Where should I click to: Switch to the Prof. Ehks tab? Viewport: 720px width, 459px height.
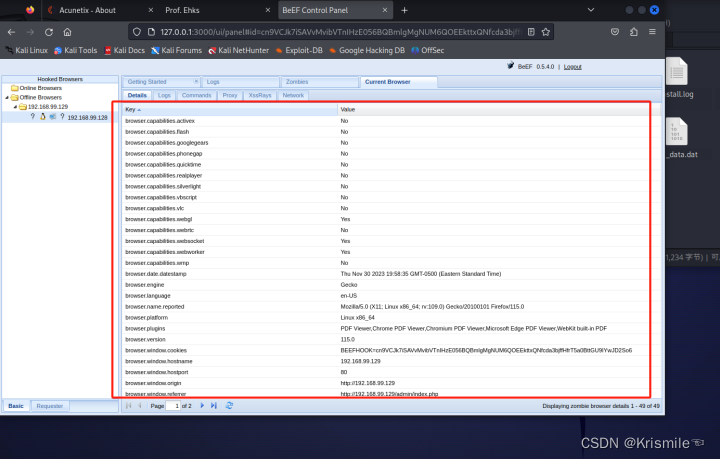(x=217, y=10)
